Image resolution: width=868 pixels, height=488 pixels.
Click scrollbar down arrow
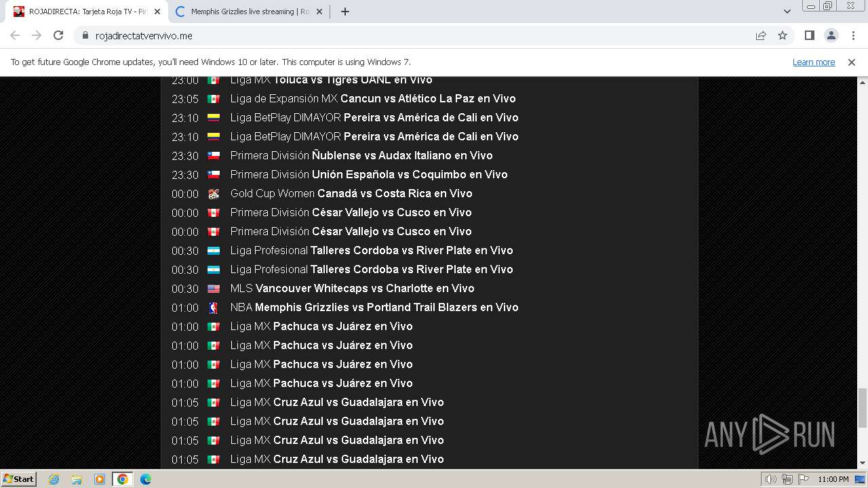(x=863, y=463)
